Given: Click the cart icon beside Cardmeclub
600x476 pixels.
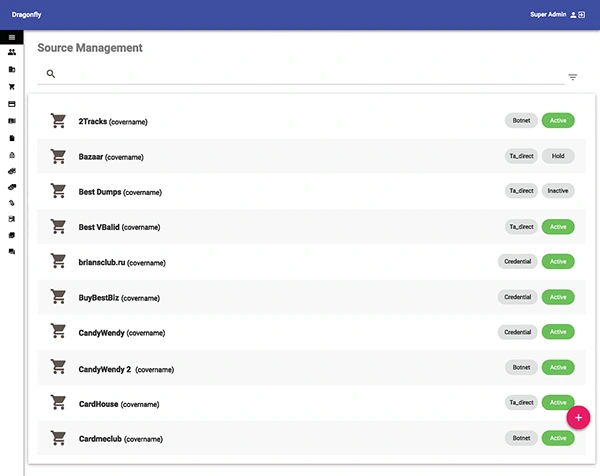Looking at the screenshot, I should tap(58, 438).
